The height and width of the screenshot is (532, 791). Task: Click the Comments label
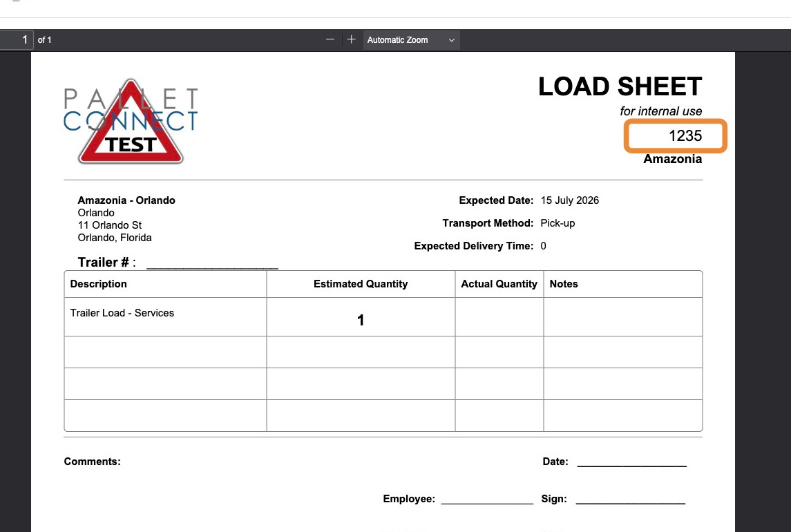coord(93,462)
